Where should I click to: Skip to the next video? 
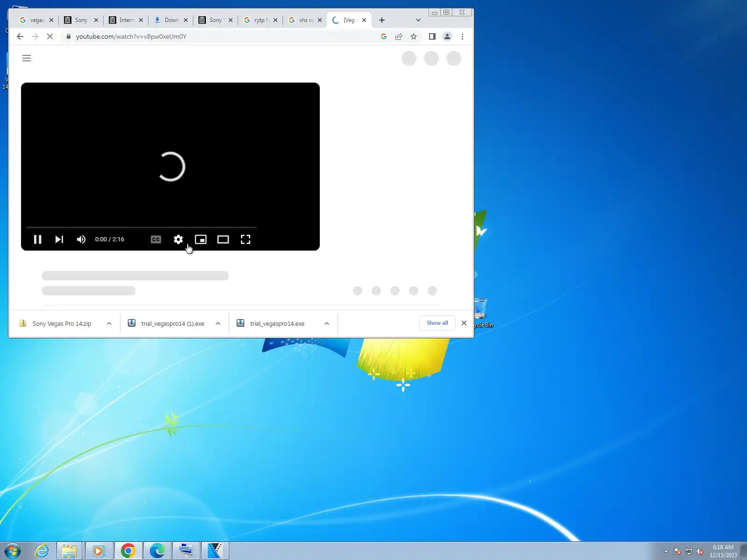[x=59, y=239]
